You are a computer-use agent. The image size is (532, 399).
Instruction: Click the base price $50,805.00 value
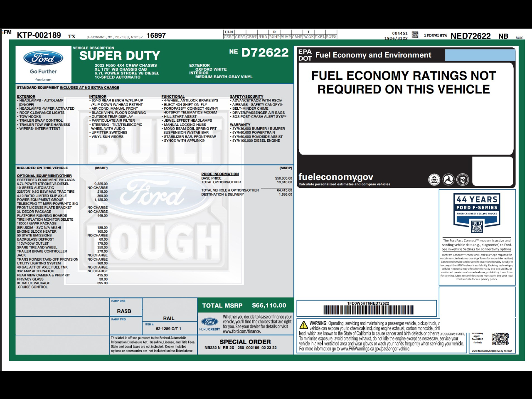[x=284, y=178]
